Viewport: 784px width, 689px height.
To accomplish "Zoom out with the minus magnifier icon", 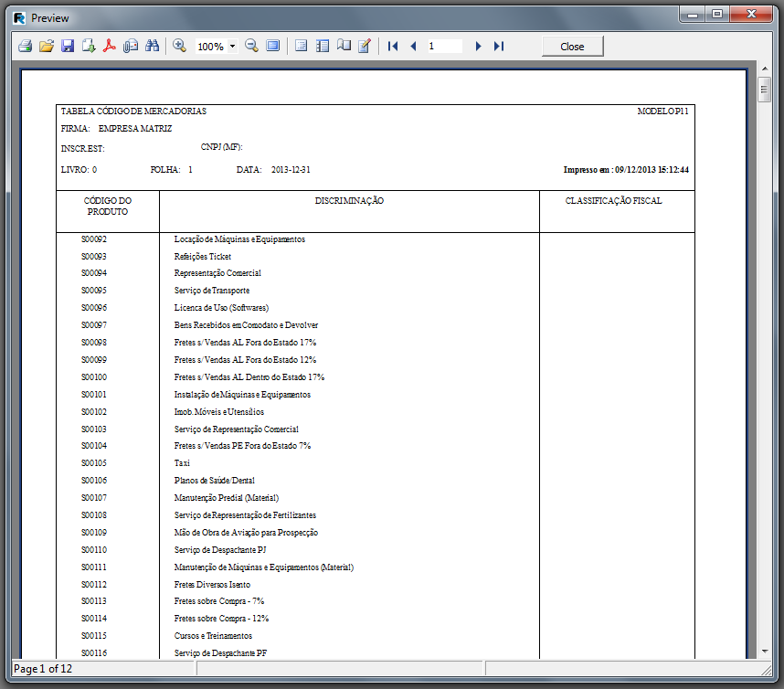I will tap(251, 47).
